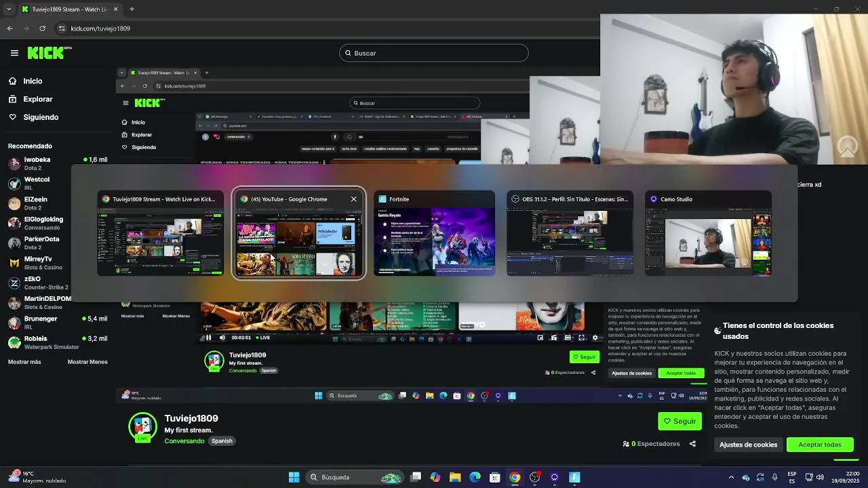The width and height of the screenshot is (868, 488).
Task: Click the settings gear in streamed player bar
Action: [x=595, y=338]
